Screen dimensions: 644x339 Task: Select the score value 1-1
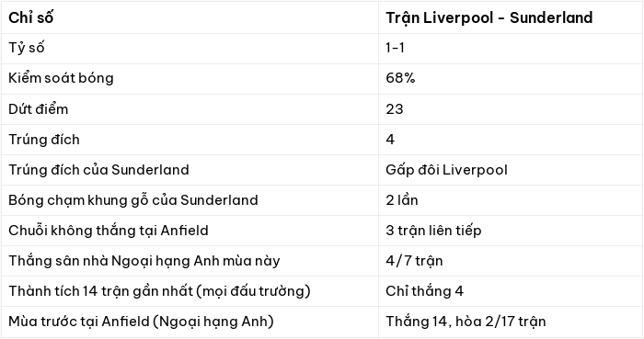(x=395, y=48)
